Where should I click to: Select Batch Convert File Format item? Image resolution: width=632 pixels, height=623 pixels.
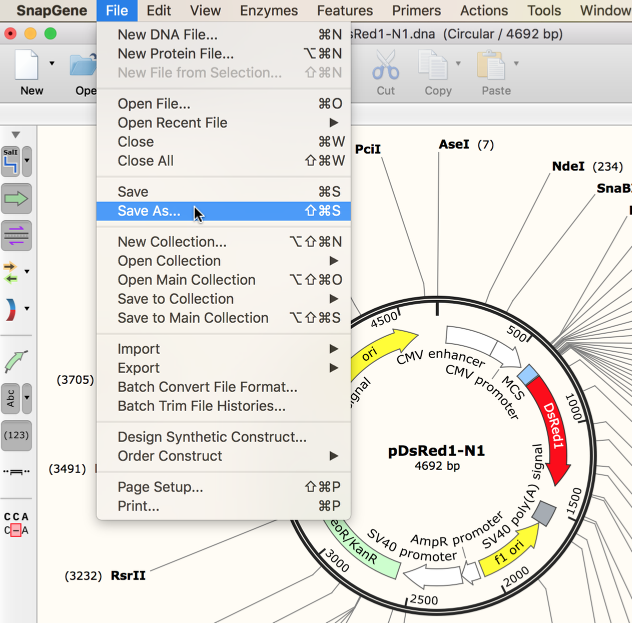[224, 387]
